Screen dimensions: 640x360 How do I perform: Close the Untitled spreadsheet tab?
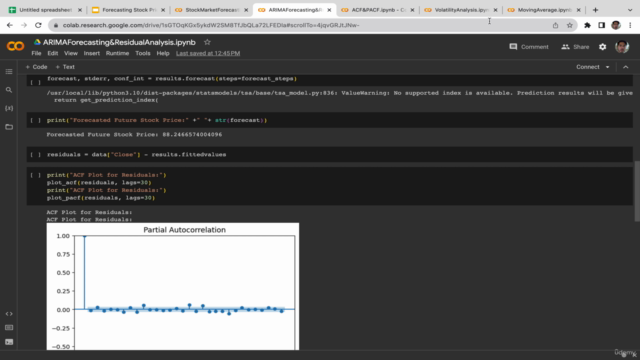pyautogui.click(x=80, y=10)
